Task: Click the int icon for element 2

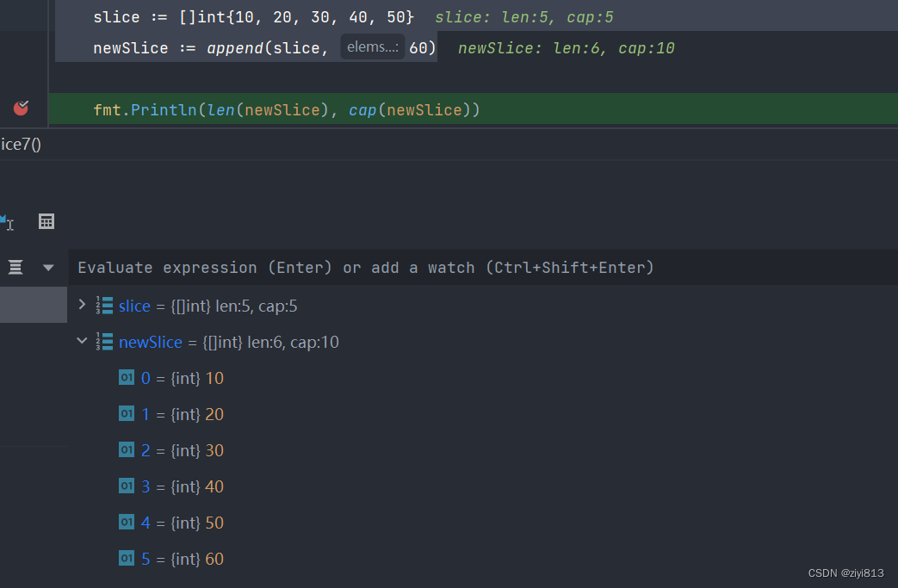Action: pyautogui.click(x=127, y=450)
